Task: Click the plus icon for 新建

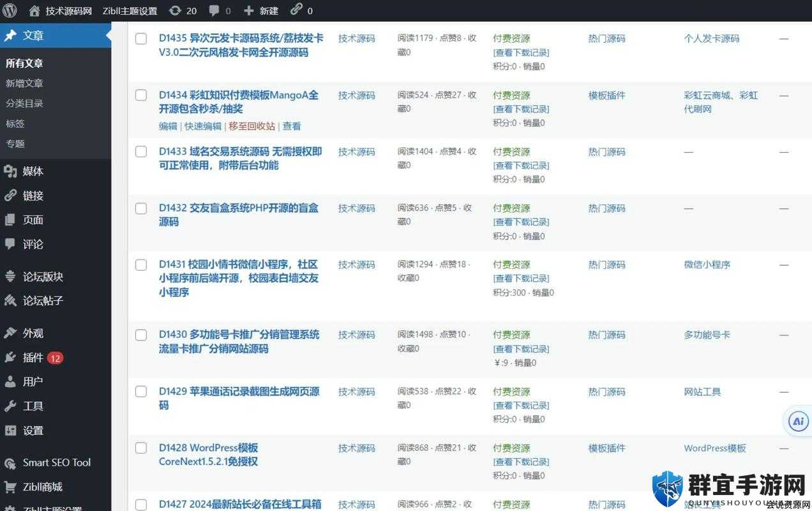Action: [249, 11]
